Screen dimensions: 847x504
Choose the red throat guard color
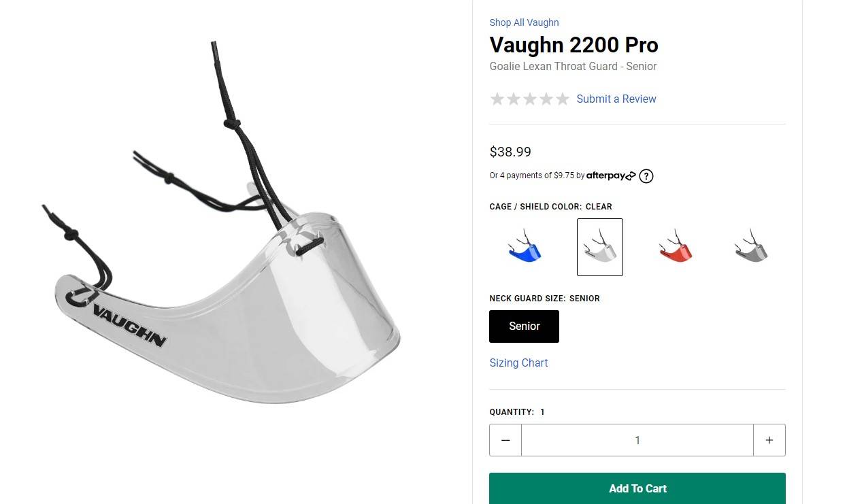pyautogui.click(x=676, y=247)
